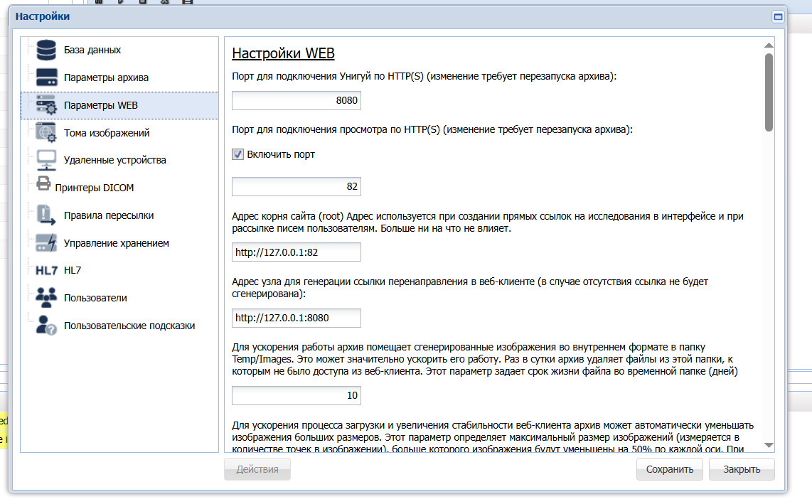Screen dimensions: 812x504
Task: Click the Действия button
Action: click(x=257, y=469)
